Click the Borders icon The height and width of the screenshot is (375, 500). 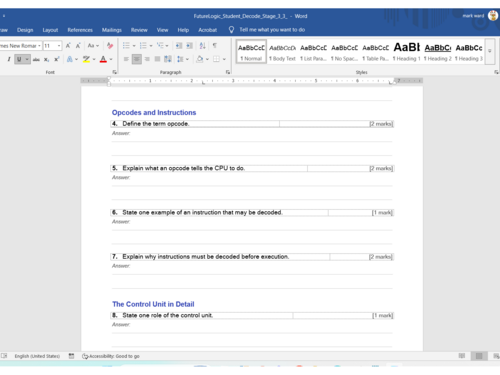pyautogui.click(x=216, y=59)
